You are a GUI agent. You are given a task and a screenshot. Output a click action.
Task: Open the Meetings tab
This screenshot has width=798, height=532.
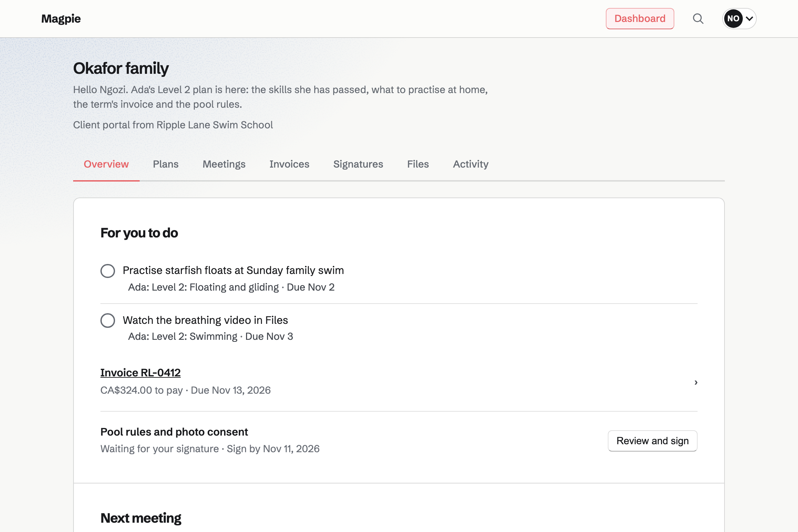point(224,164)
